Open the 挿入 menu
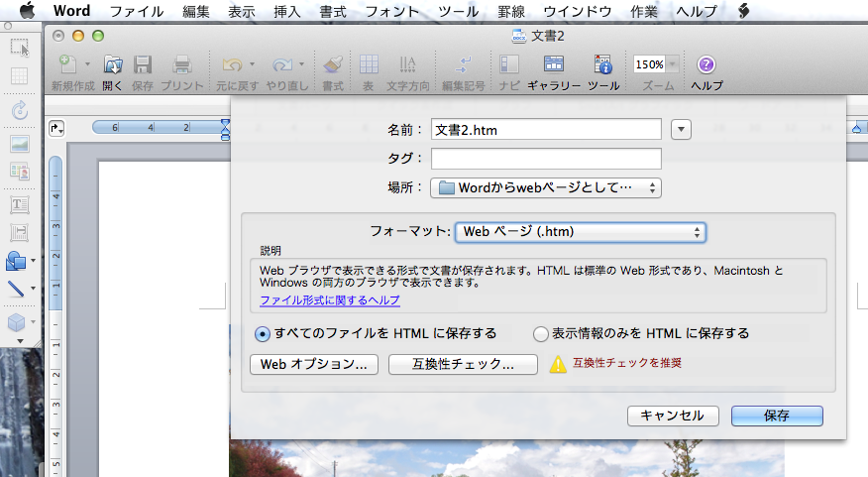The image size is (868, 477). [286, 11]
